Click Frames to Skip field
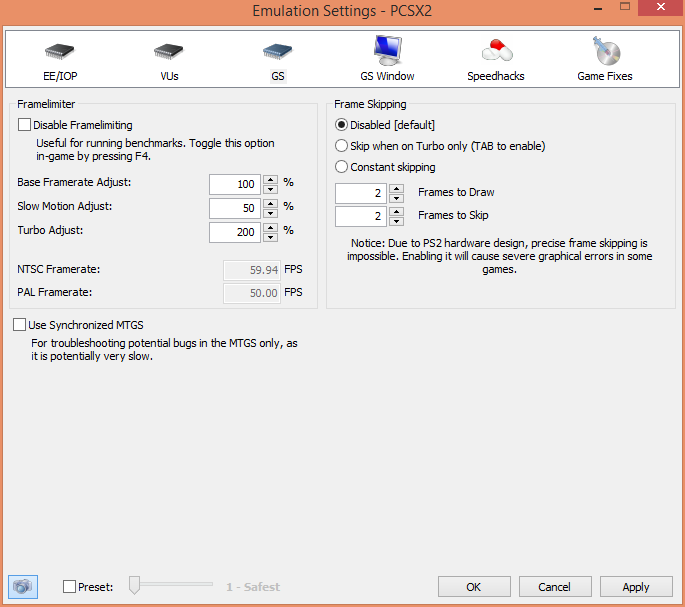Image resolution: width=685 pixels, height=607 pixels. pos(361,217)
